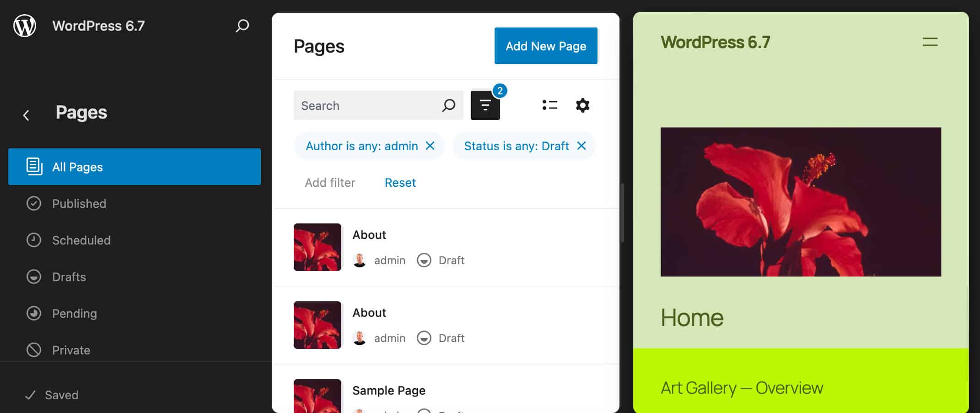Open the view options gear icon
This screenshot has height=413, width=980.
[582, 105]
